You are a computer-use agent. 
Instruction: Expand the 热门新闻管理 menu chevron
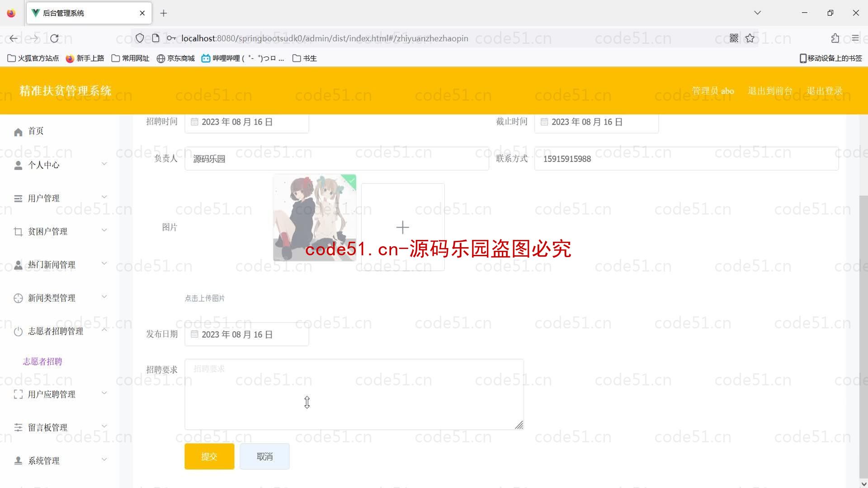pos(104,263)
